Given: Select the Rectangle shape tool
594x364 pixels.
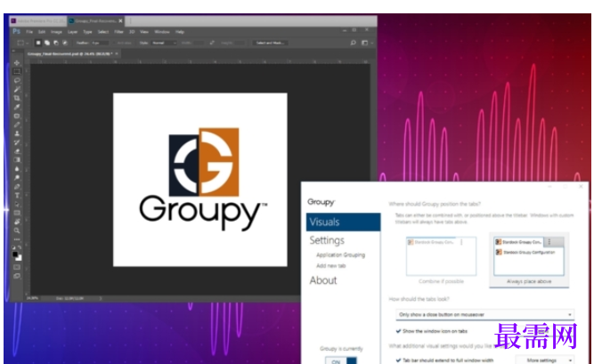Looking at the screenshot, I should click(x=17, y=213).
